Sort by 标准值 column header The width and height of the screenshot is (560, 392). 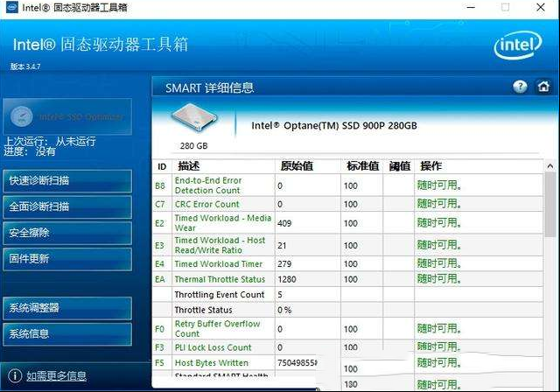pyautogui.click(x=362, y=166)
